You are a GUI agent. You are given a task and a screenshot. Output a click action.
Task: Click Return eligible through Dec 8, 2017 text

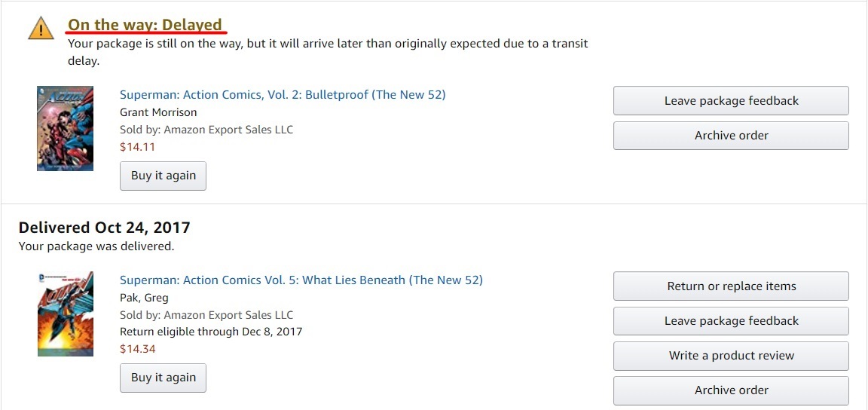click(x=211, y=332)
